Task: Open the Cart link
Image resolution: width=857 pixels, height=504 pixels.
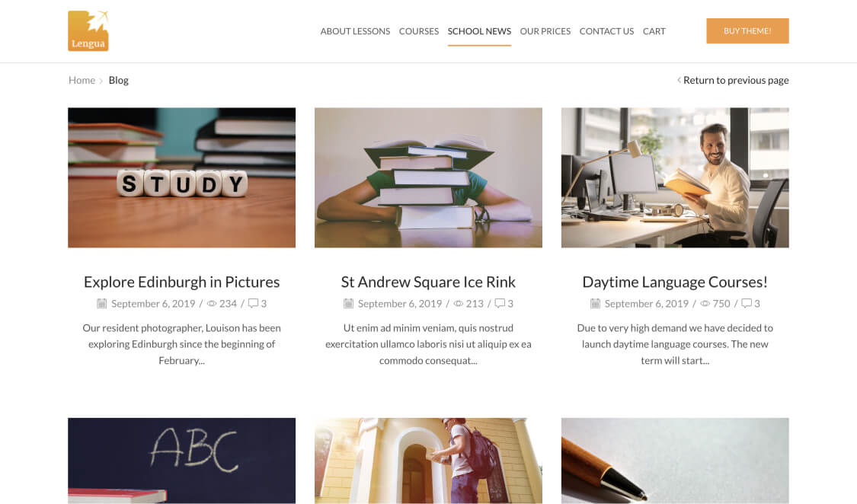Action: 654,31
